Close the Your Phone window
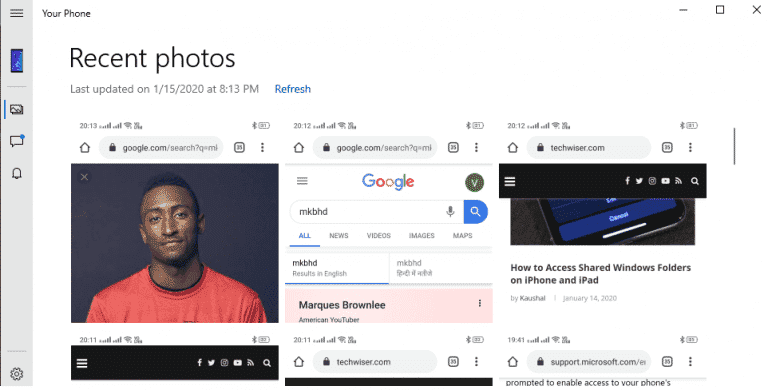This screenshot has height=390, width=768. click(x=757, y=10)
